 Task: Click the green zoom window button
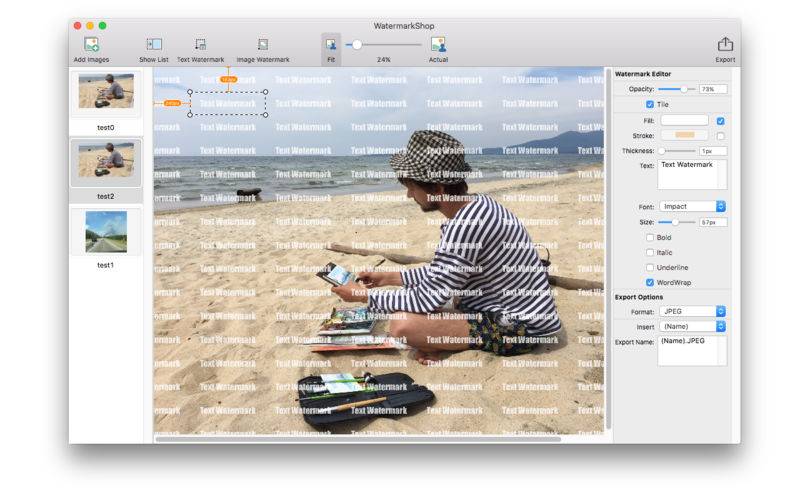pyautogui.click(x=103, y=26)
